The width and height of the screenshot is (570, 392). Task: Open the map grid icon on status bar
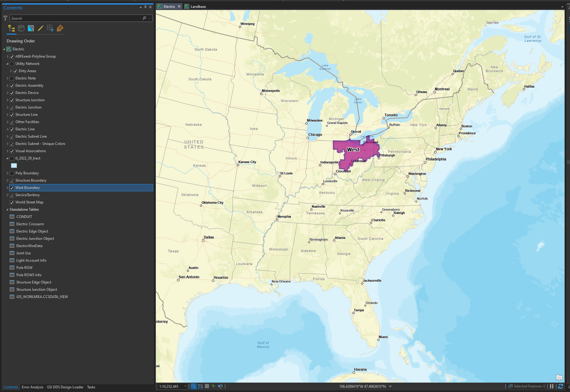click(x=206, y=386)
